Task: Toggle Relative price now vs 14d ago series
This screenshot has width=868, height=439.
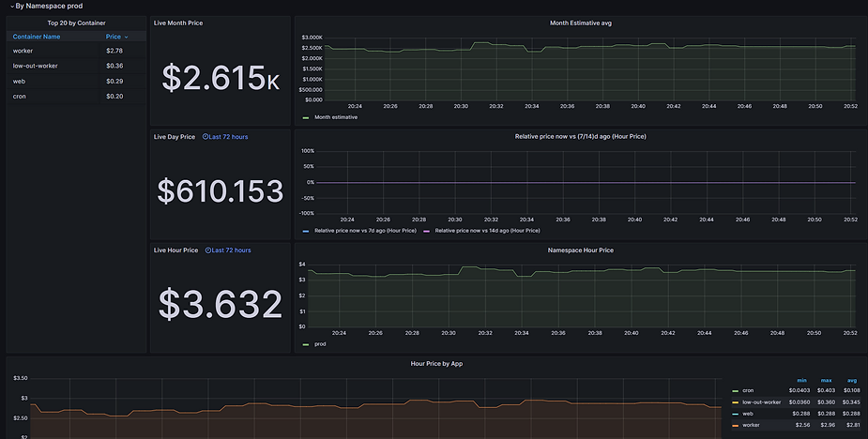Action: 487,231
